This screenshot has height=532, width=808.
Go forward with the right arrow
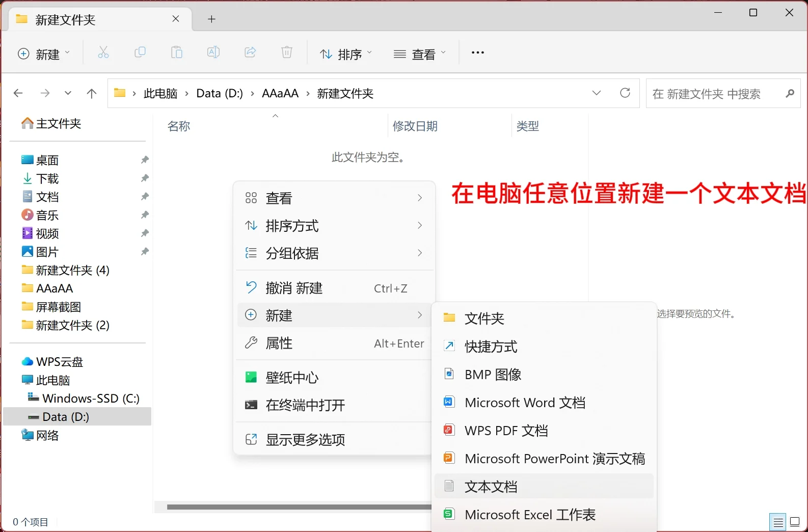pos(45,93)
